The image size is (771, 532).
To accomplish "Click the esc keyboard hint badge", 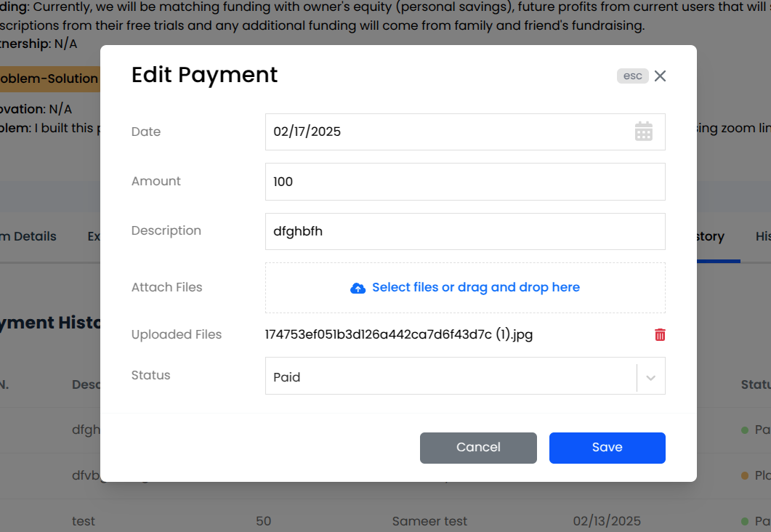I will pyautogui.click(x=632, y=76).
